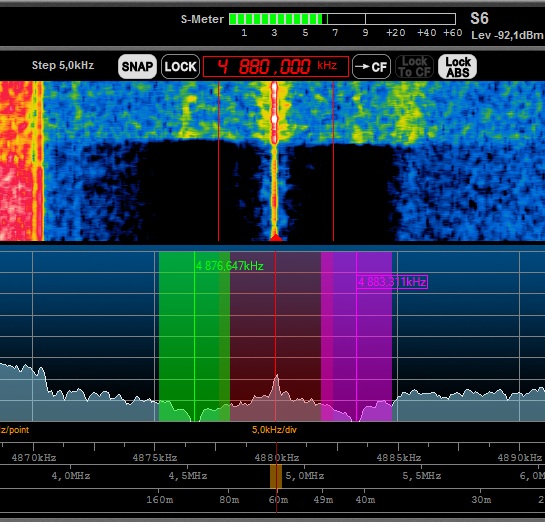Select the 80m band label

(229, 500)
